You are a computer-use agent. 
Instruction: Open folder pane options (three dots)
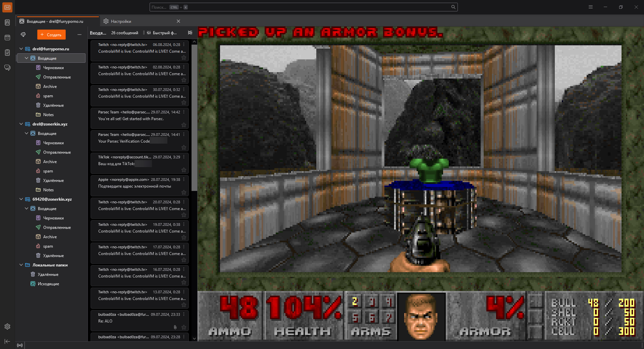pos(79,35)
